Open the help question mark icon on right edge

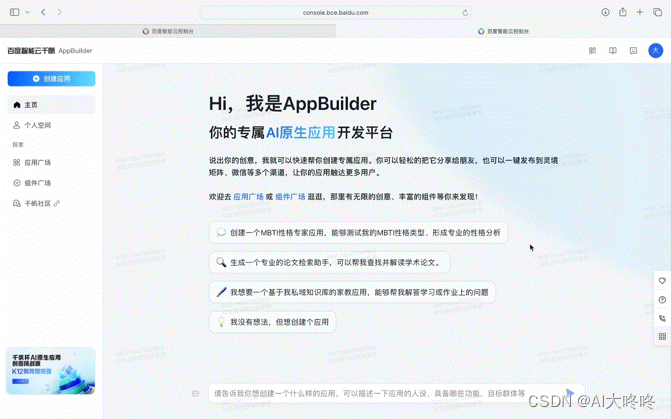click(x=662, y=300)
